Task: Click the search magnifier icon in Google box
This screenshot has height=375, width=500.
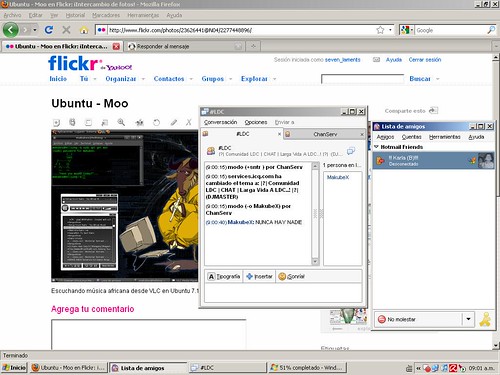Action: coord(491,30)
